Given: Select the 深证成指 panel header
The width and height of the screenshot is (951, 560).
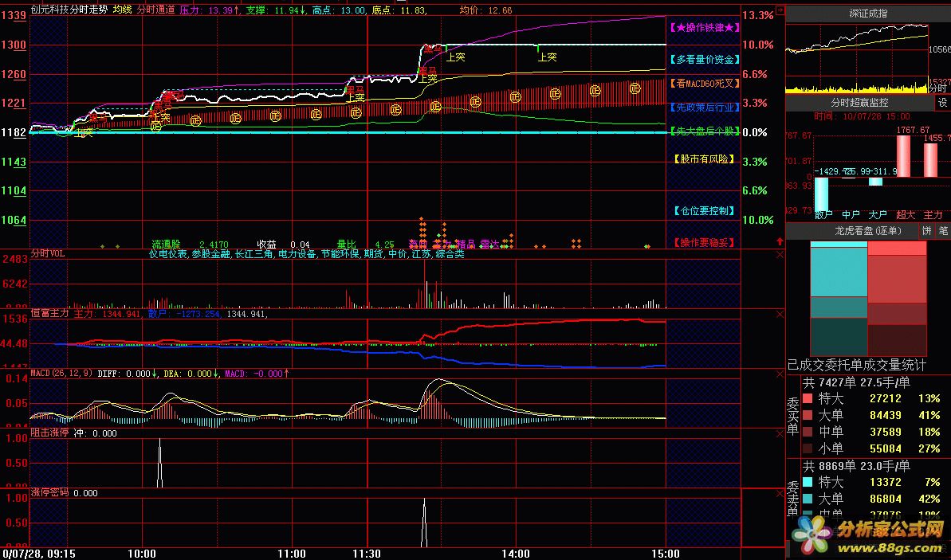Looking at the screenshot, I should point(868,14).
